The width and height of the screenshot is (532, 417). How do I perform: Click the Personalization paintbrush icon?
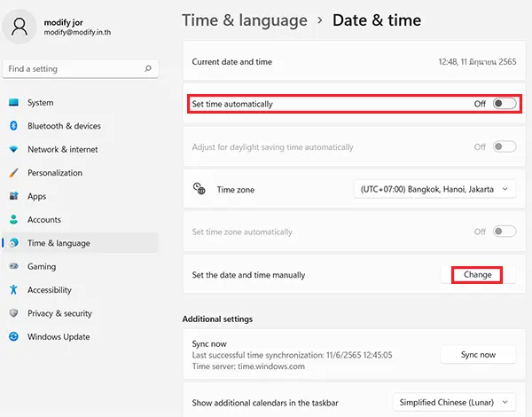click(x=13, y=173)
